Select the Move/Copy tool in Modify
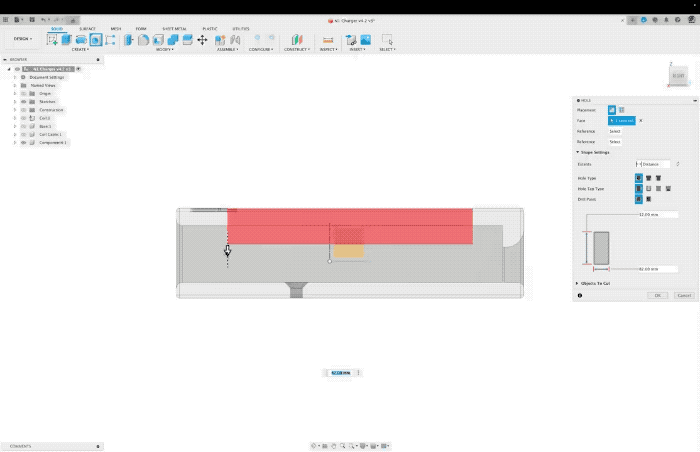The height and width of the screenshot is (452, 700). [202, 40]
